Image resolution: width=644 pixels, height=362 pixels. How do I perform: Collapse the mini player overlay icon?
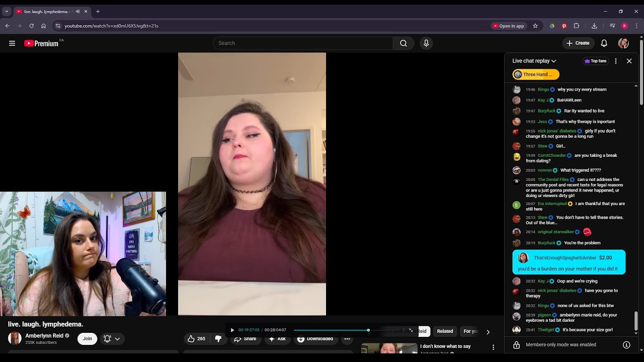coord(411,330)
